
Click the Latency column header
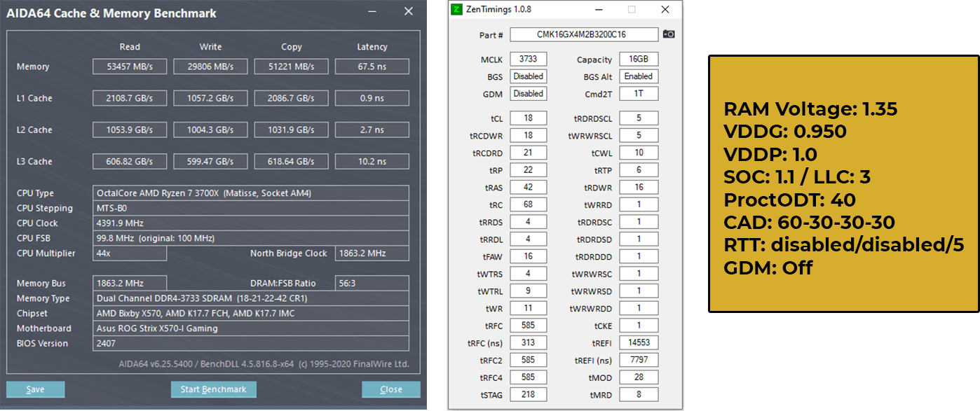point(372,47)
